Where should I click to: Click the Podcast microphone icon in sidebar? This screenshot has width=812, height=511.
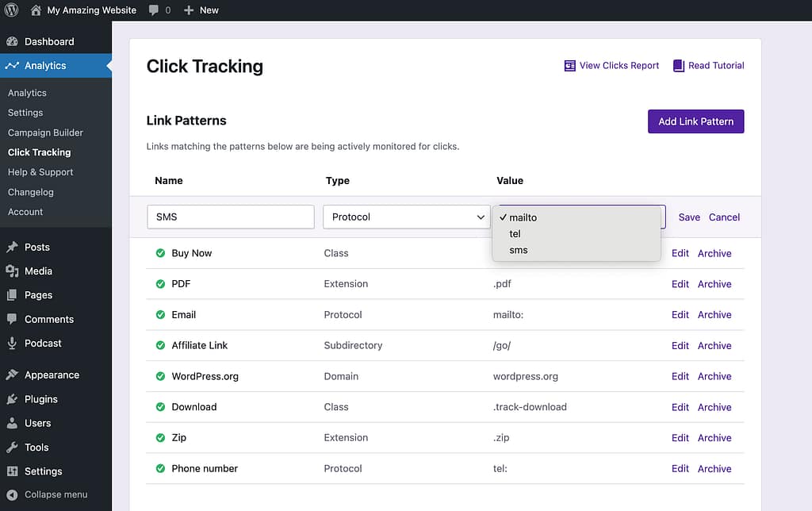click(12, 344)
